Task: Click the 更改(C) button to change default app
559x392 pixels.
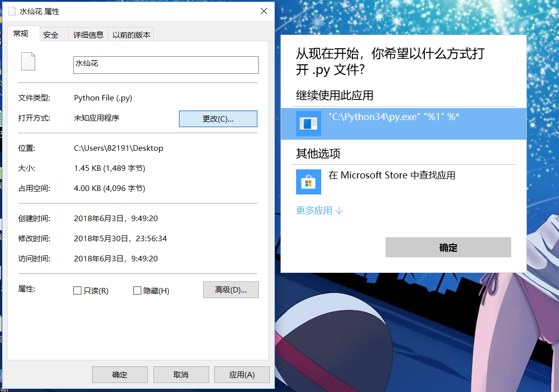Action: [218, 119]
